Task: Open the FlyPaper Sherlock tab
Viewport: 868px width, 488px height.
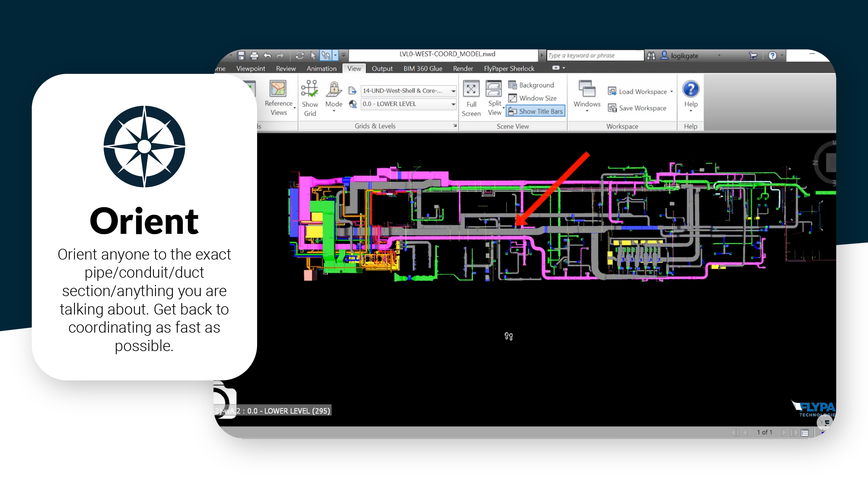Action: [x=509, y=68]
